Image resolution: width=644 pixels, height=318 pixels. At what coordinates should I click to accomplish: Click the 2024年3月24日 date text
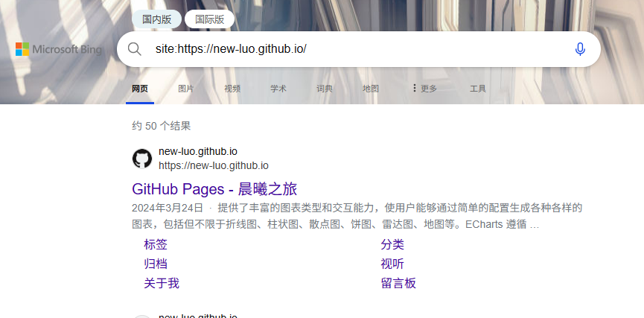[168, 208]
